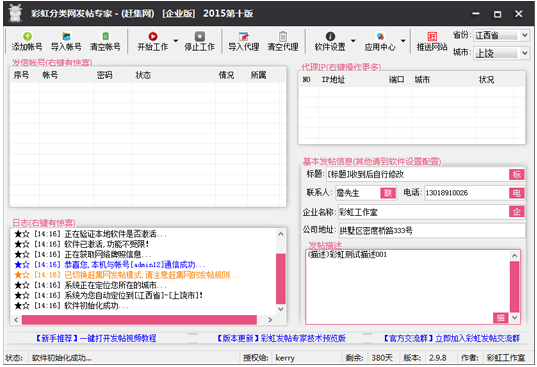Expand the 开始工作 dropdown arrow
Screen dimensions: 537x367
(x=176, y=41)
